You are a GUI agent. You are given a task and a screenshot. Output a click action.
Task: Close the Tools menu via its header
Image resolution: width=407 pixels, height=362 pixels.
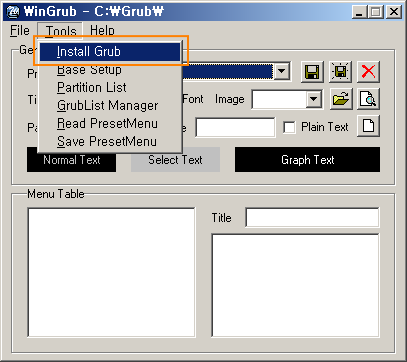point(61,31)
